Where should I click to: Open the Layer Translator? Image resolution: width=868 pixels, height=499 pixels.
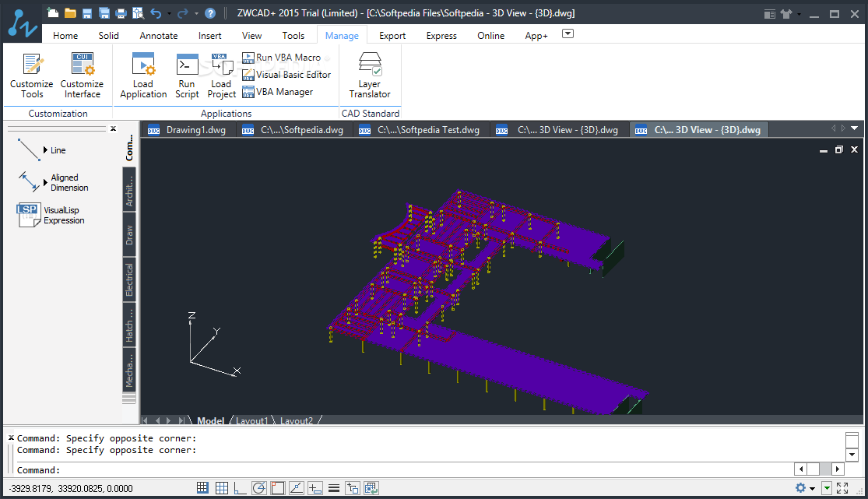tap(370, 76)
